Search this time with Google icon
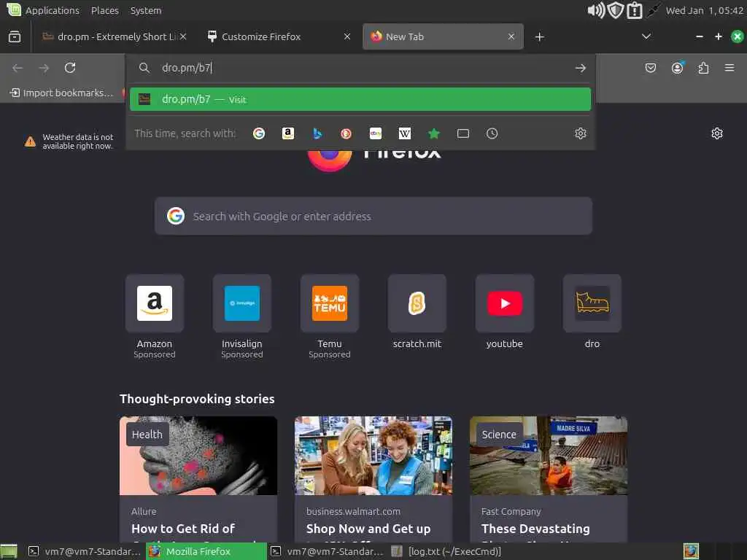747x560 pixels. pyautogui.click(x=259, y=134)
